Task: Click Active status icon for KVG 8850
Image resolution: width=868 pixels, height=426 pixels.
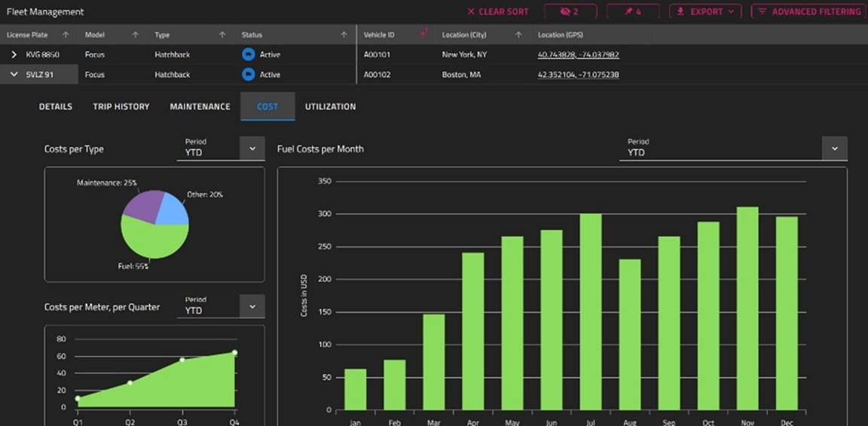Action: 248,54
